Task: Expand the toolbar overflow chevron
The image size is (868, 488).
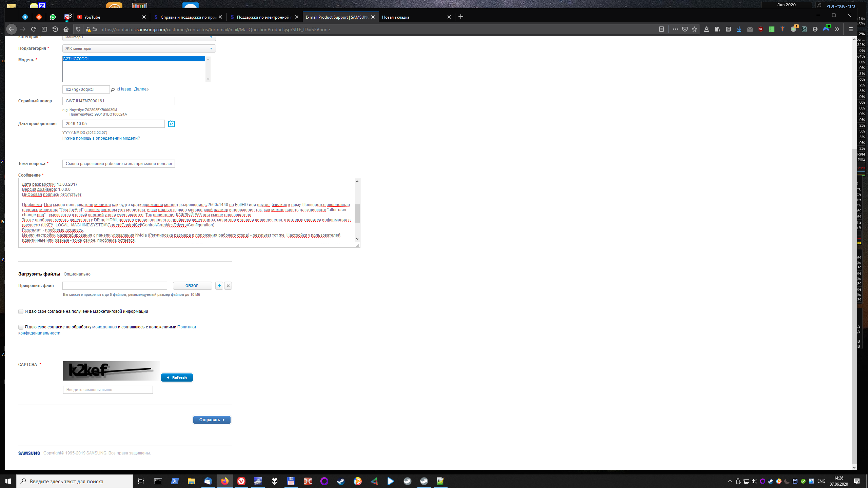Action: coord(837,29)
